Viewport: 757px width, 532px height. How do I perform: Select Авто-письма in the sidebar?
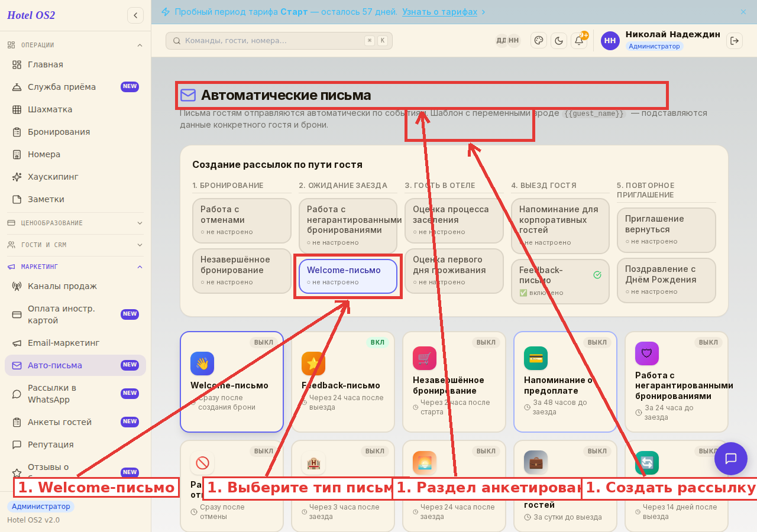click(75, 365)
